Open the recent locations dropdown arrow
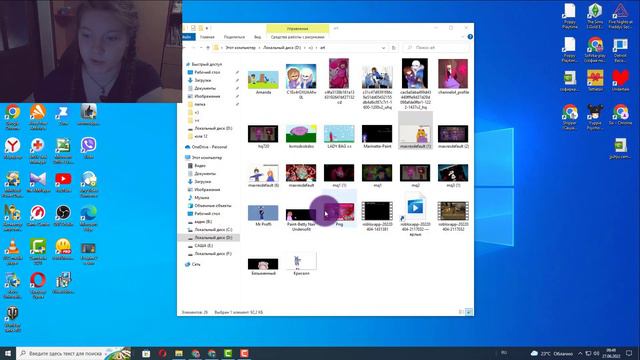Viewport: 640px width, 360px height. click(x=200, y=48)
